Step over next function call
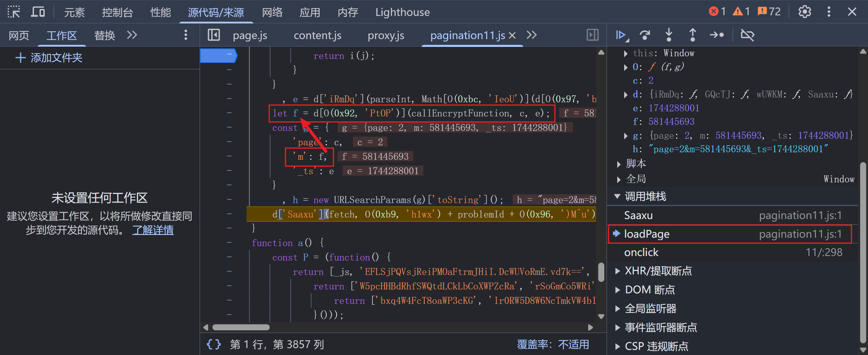868x355 pixels. (645, 35)
